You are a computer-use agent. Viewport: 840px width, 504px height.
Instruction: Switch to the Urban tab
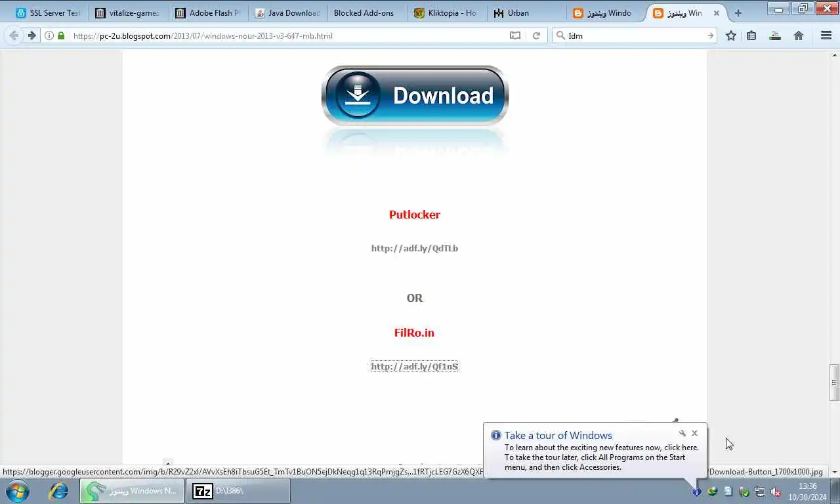point(527,12)
